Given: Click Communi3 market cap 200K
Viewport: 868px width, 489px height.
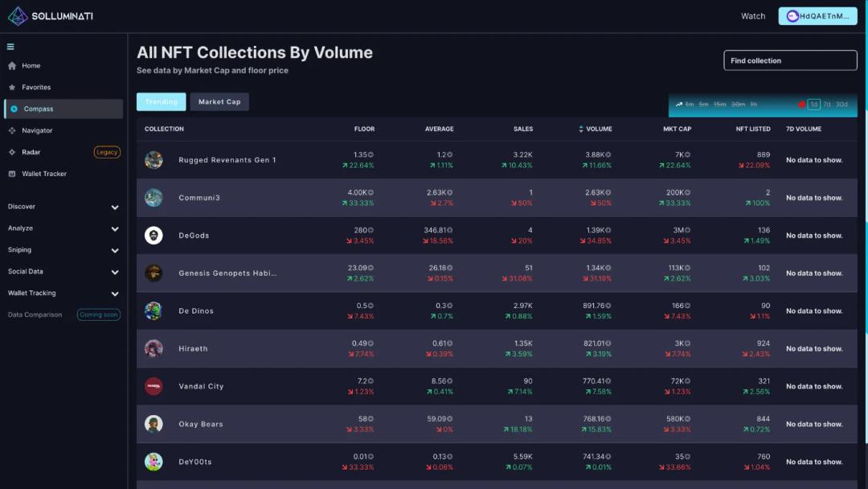Looking at the screenshot, I should click(x=674, y=192).
